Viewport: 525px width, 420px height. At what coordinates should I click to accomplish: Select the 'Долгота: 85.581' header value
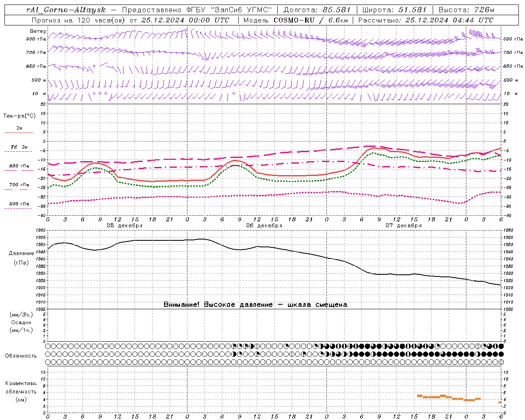tap(318, 10)
